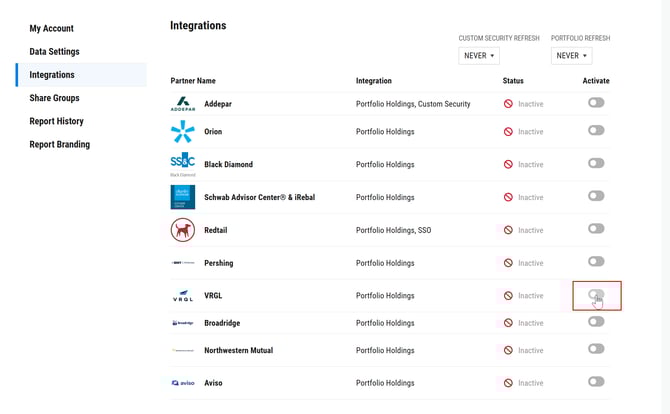Click the SS&C Black Diamond logo
The width and height of the screenshot is (670, 414).
coord(183,164)
